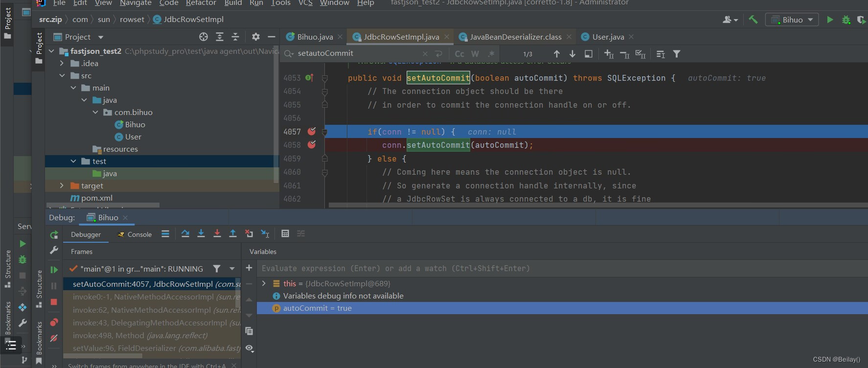This screenshot has height=368, width=868.
Task: Click View Breakpoints icon
Action: click(54, 322)
